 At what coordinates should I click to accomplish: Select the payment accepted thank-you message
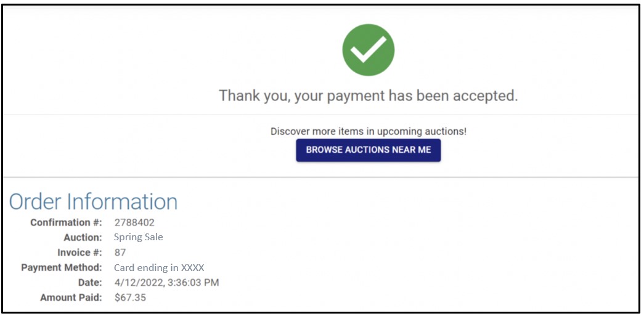(368, 95)
